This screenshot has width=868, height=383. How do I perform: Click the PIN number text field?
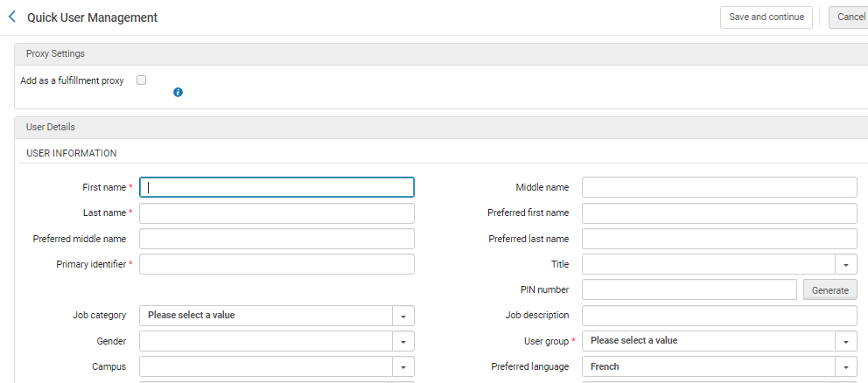click(x=689, y=289)
